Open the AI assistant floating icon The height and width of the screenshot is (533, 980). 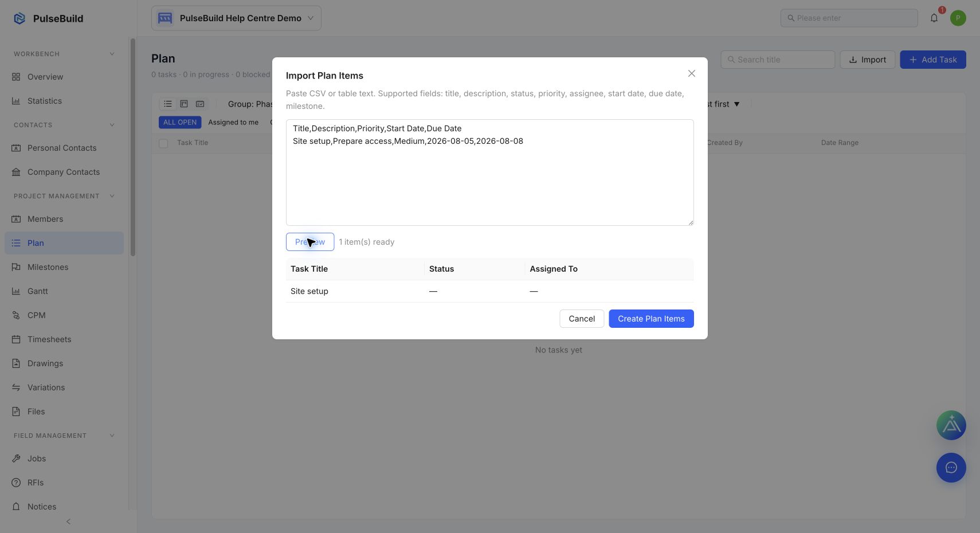[x=951, y=425]
